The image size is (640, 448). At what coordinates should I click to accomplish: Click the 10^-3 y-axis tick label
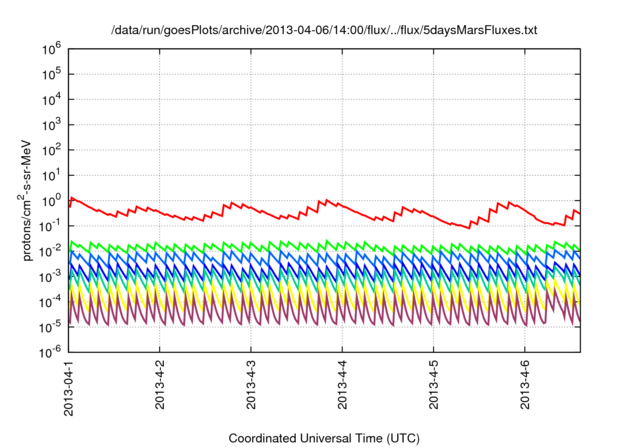(50, 276)
